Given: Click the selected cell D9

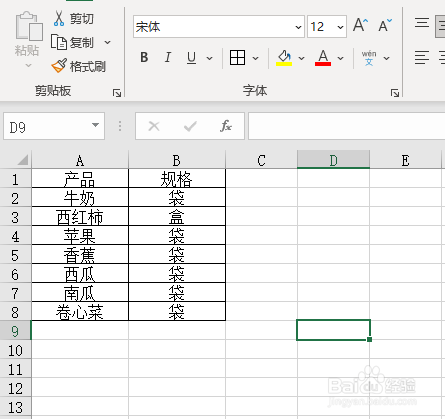Looking at the screenshot, I should coord(333,330).
